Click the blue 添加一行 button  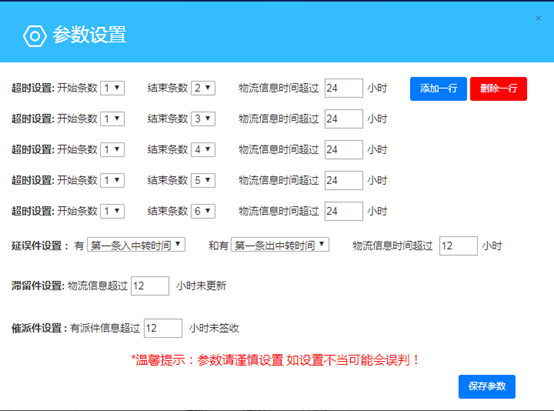point(438,89)
